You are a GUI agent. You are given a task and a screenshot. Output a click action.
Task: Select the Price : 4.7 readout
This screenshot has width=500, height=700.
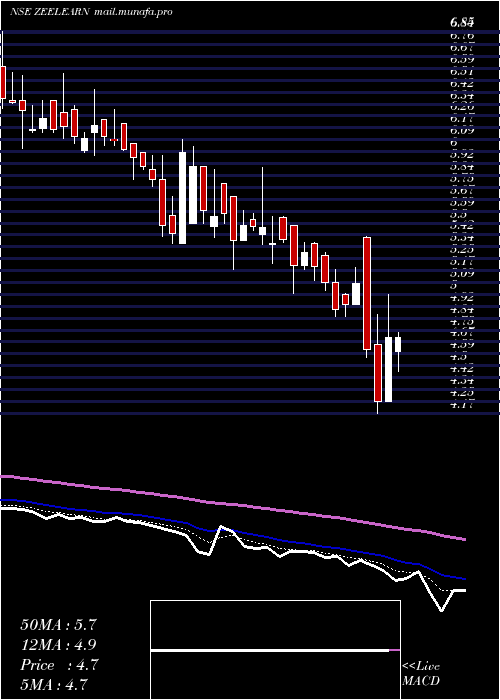click(59, 665)
